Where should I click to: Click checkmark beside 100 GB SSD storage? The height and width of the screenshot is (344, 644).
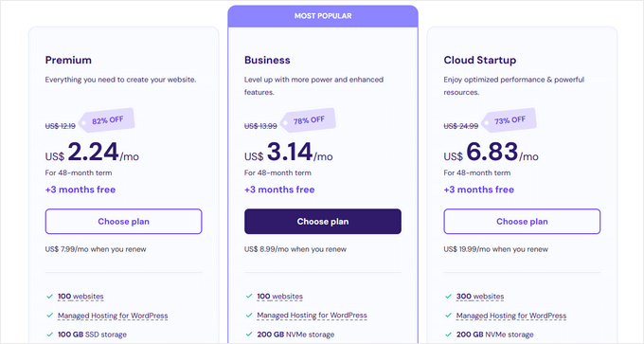coord(49,335)
